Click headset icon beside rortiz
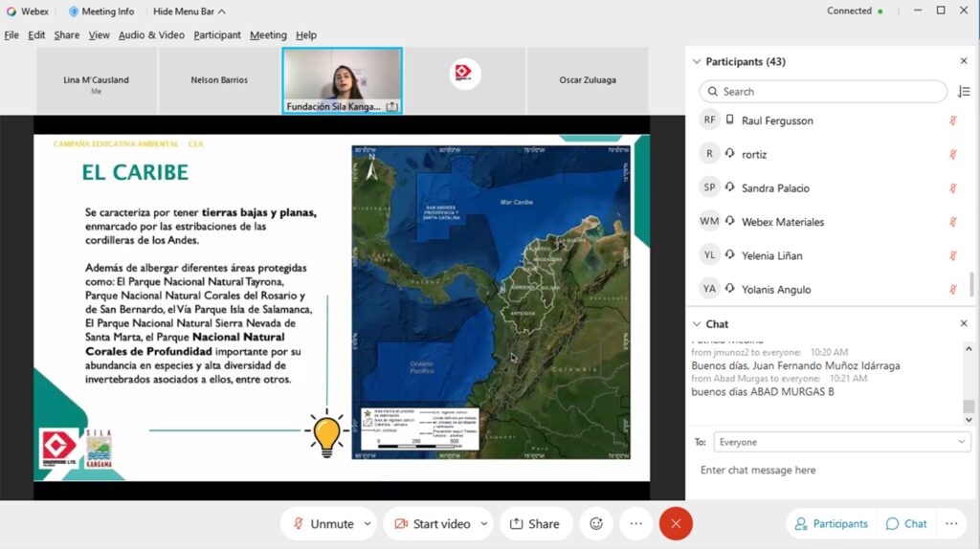The height and width of the screenshot is (549, 980). click(x=729, y=153)
